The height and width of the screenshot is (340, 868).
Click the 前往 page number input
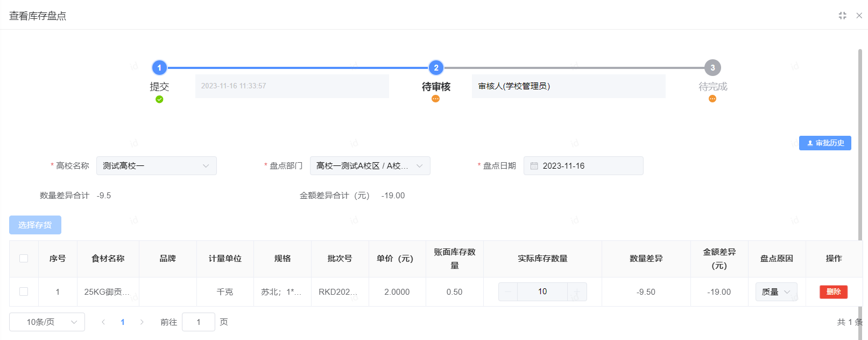(199, 322)
